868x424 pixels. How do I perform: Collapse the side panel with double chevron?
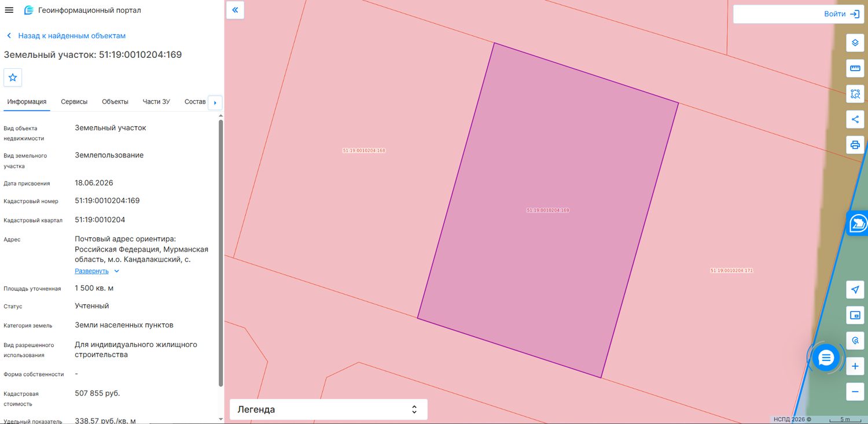[x=236, y=10]
